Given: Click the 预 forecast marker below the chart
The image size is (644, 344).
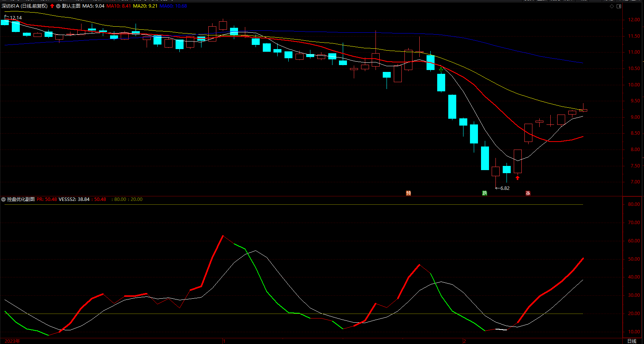Looking at the screenshot, I should point(408,193).
